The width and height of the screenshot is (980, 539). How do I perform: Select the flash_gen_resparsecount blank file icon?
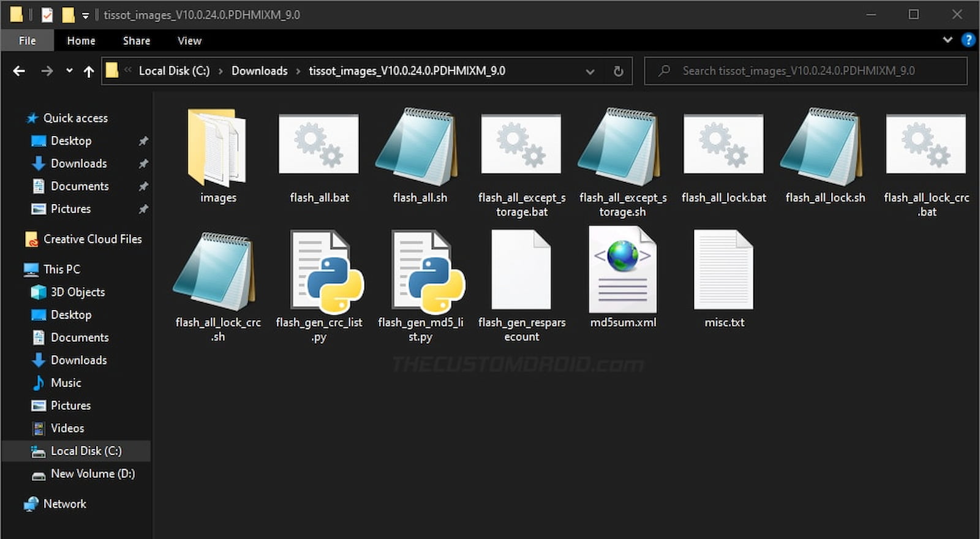tap(521, 270)
